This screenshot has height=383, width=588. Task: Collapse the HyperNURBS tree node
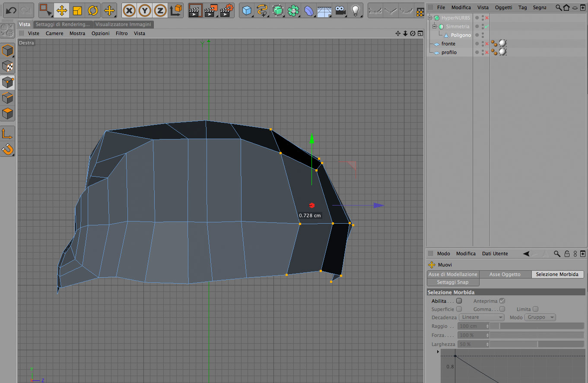point(430,18)
